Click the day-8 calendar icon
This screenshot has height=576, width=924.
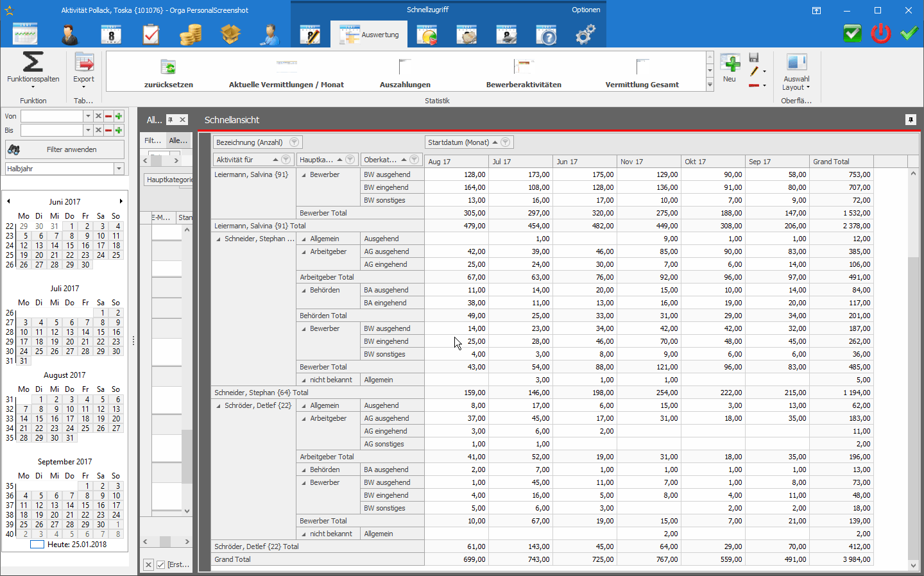pyautogui.click(x=111, y=34)
